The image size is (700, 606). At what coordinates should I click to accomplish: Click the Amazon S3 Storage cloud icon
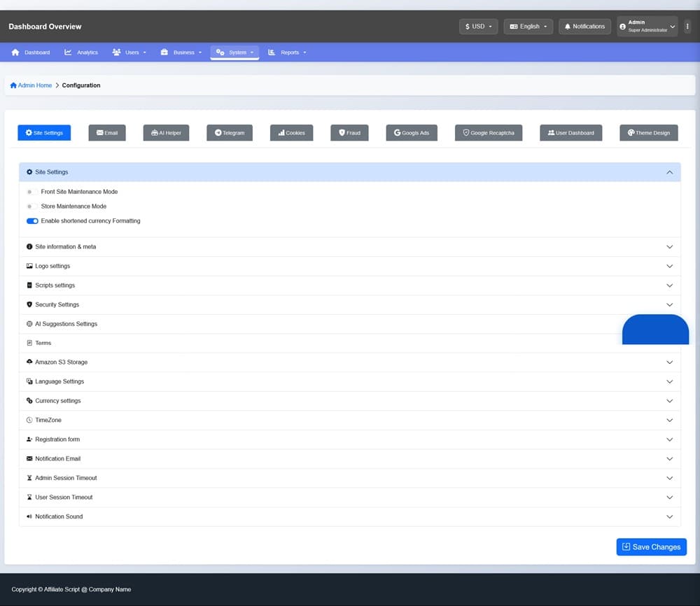point(29,362)
